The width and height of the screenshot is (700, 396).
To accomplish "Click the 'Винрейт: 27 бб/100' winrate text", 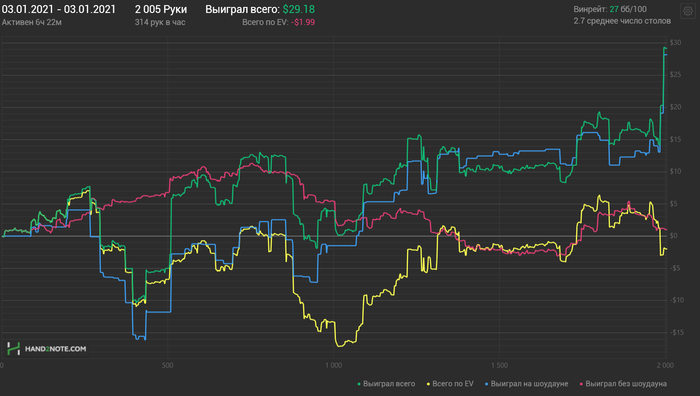I will click(x=610, y=9).
